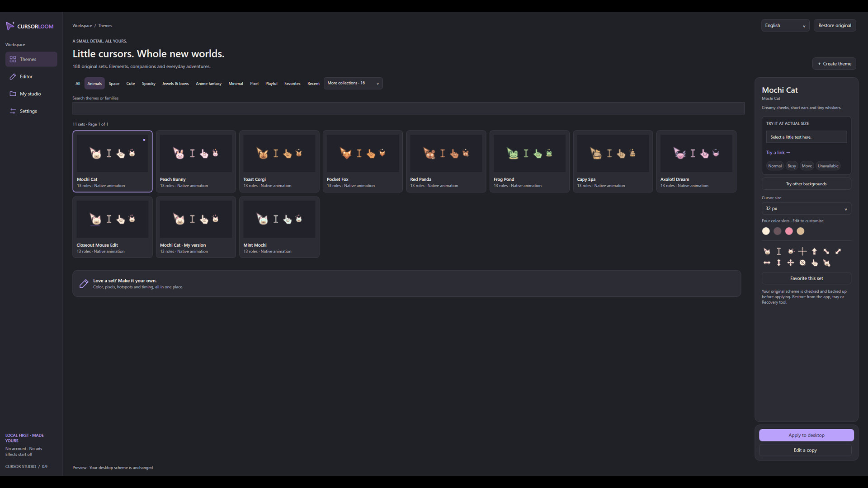The height and width of the screenshot is (488, 868).
Task: Open the Recent tab
Action: click(313, 84)
